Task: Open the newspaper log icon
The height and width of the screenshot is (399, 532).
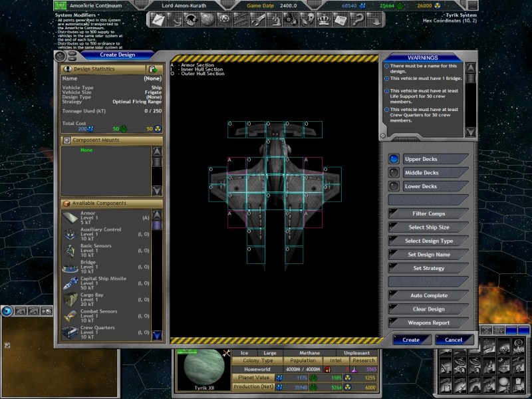Action: pyautogui.click(x=340, y=20)
